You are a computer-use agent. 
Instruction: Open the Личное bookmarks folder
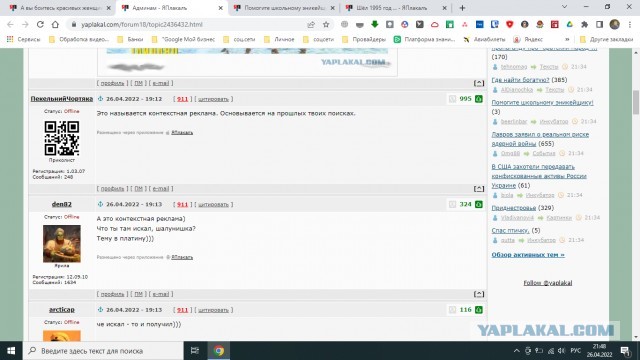pyautogui.click(x=280, y=40)
